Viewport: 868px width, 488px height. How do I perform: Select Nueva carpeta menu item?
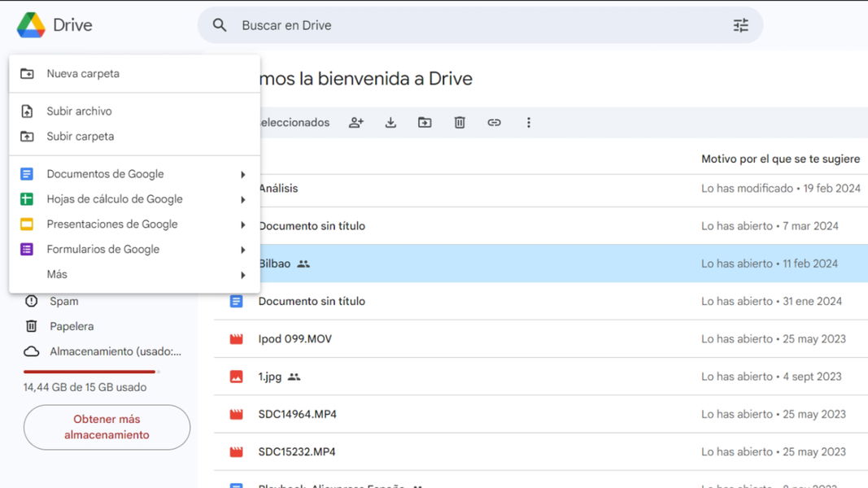click(x=134, y=73)
